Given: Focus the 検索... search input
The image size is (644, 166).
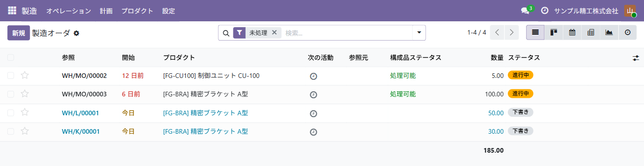Looking at the screenshot, I should tap(347, 33).
